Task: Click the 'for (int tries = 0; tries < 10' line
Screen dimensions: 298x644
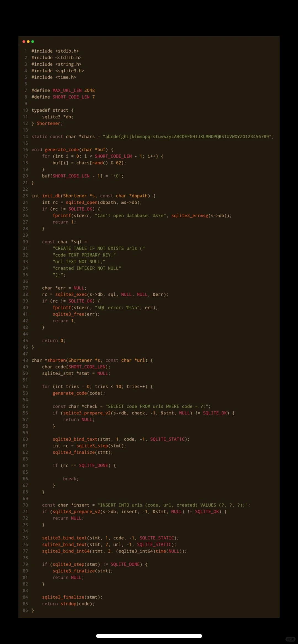Action: click(x=97, y=387)
